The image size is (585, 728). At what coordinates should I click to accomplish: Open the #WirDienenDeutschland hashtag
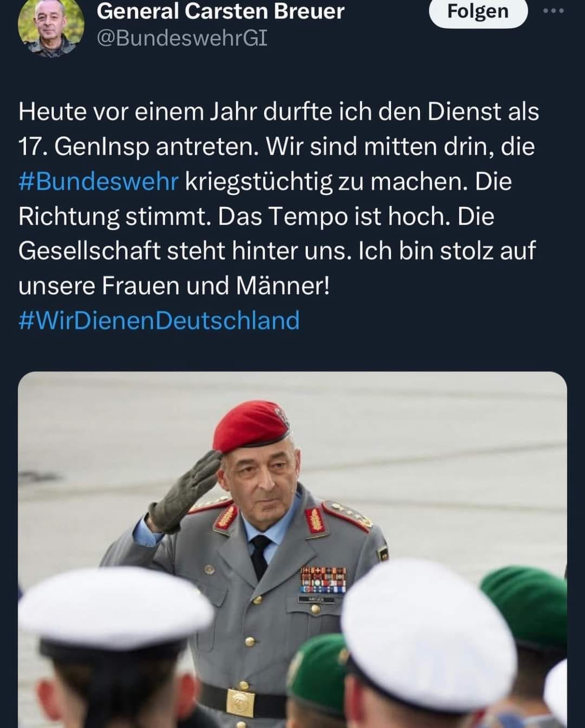[x=159, y=320]
